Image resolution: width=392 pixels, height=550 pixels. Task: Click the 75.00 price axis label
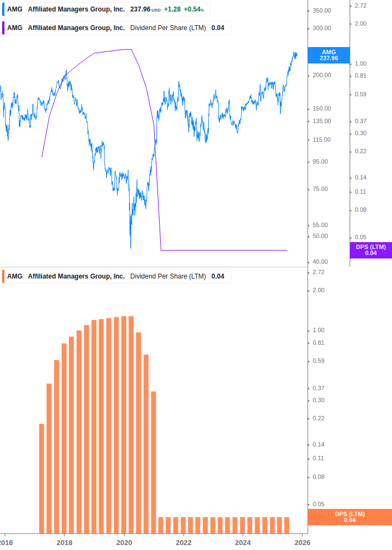(320, 189)
